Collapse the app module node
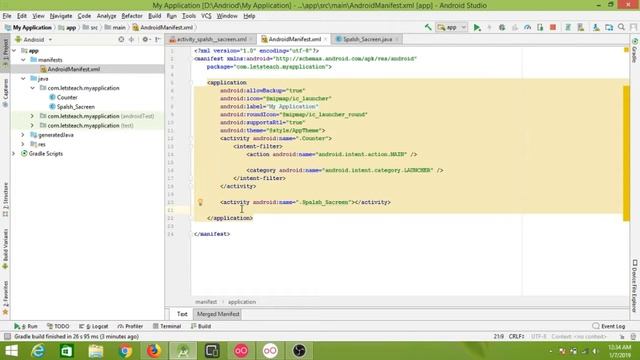The width and height of the screenshot is (640, 360). [14, 51]
